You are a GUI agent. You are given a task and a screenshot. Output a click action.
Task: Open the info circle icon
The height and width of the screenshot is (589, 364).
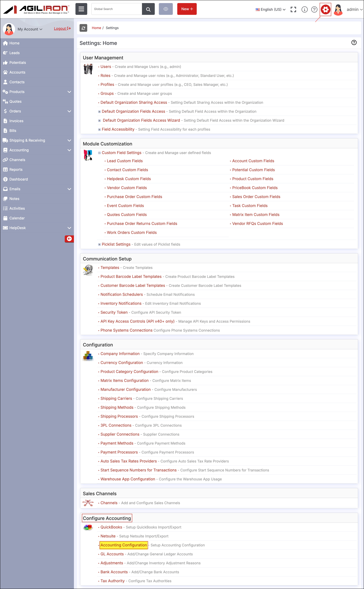304,9
